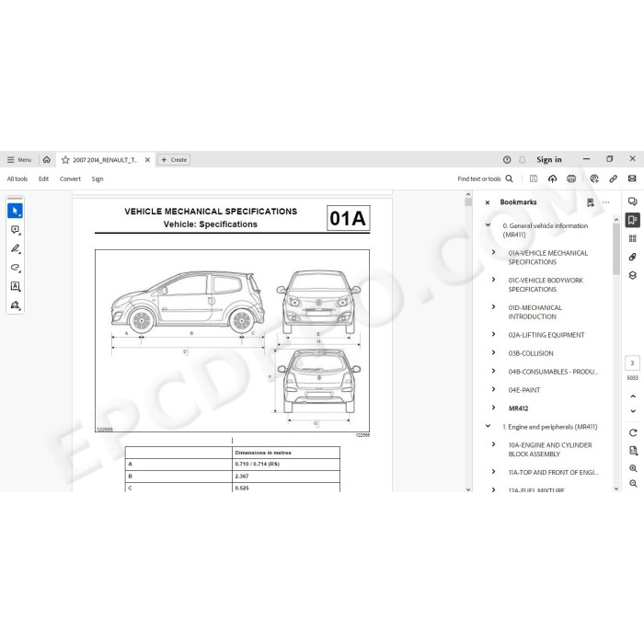Zoom out of the document
The height and width of the screenshot is (644, 644).
click(x=633, y=483)
